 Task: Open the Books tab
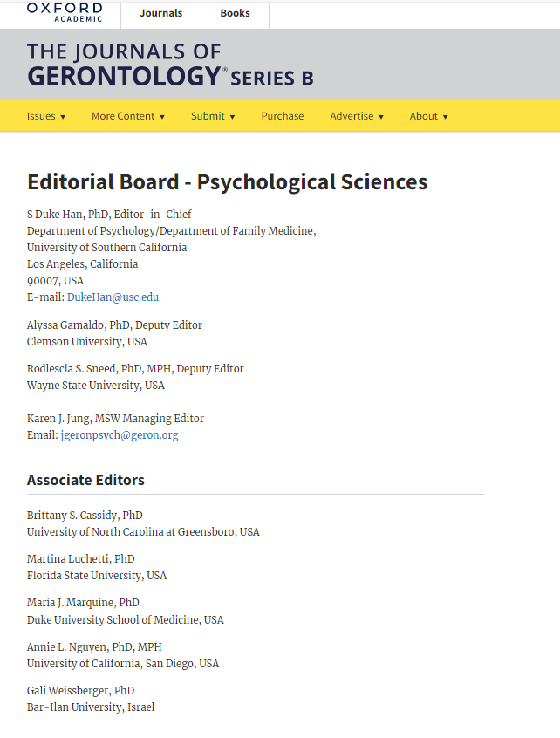click(x=235, y=14)
